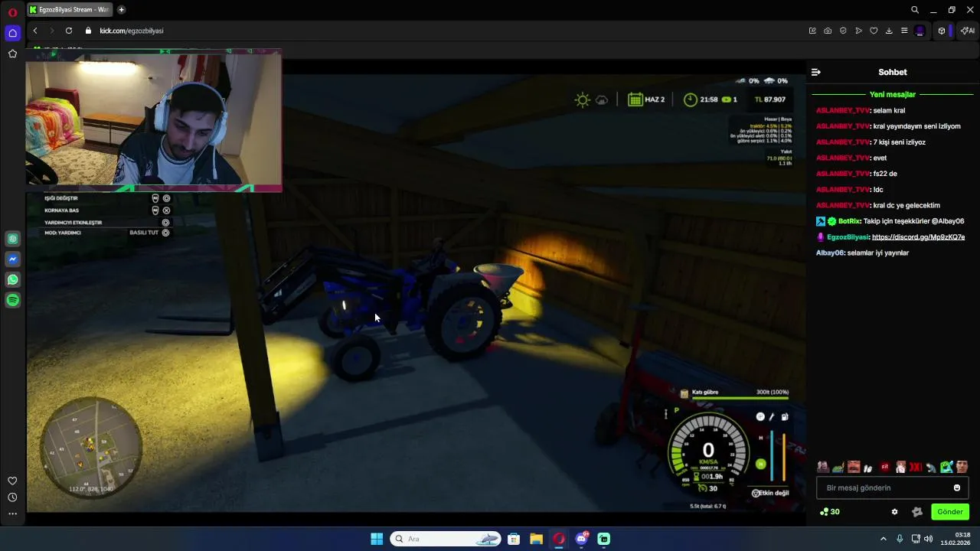This screenshot has height=551, width=980.
Task: Open chat settings gear
Action: [x=894, y=512]
